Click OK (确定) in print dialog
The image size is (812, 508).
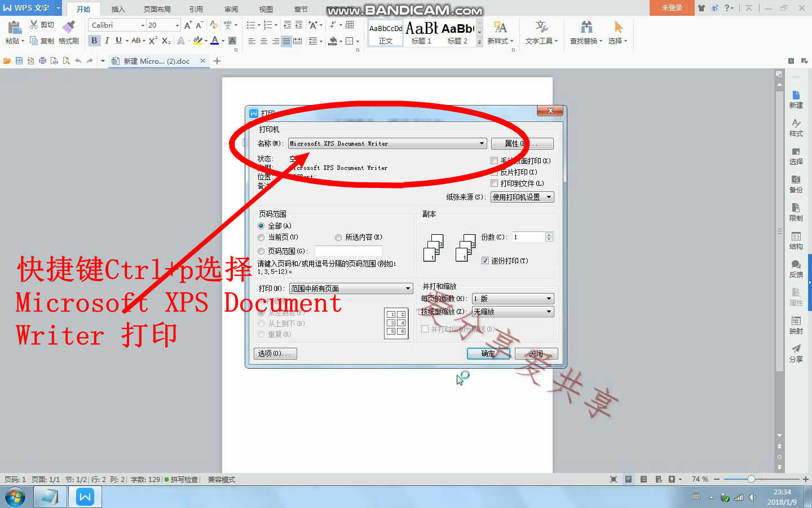(488, 353)
